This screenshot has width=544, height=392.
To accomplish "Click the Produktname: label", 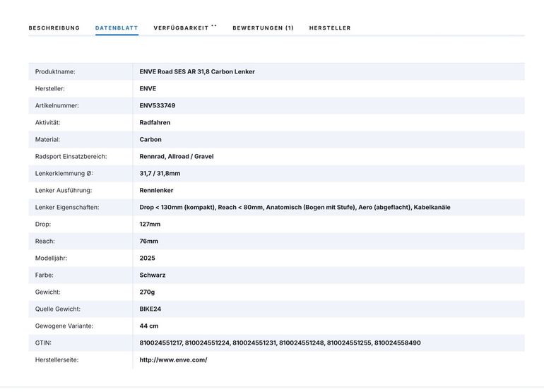I will tap(55, 72).
